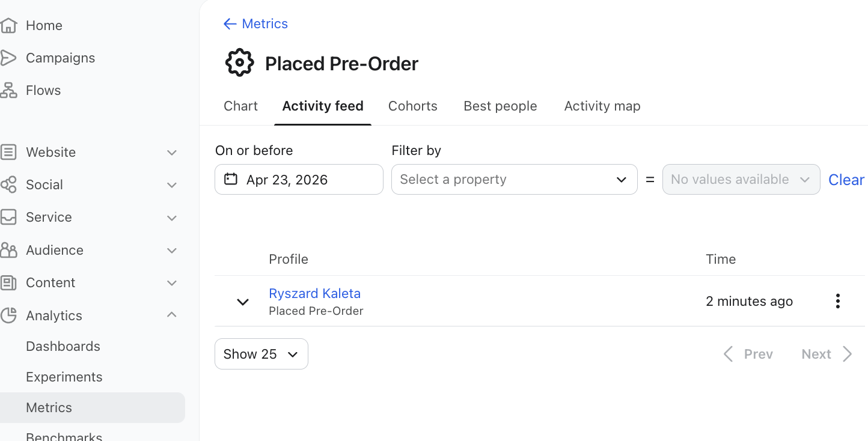Screen dimensions: 868x441
Task: Click the Analytics pie chart icon
Action: click(x=8, y=315)
